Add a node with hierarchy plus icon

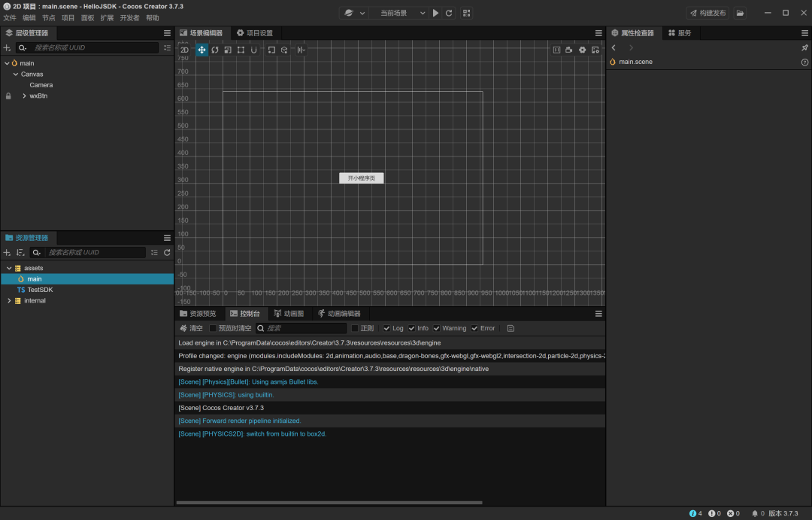click(x=7, y=47)
